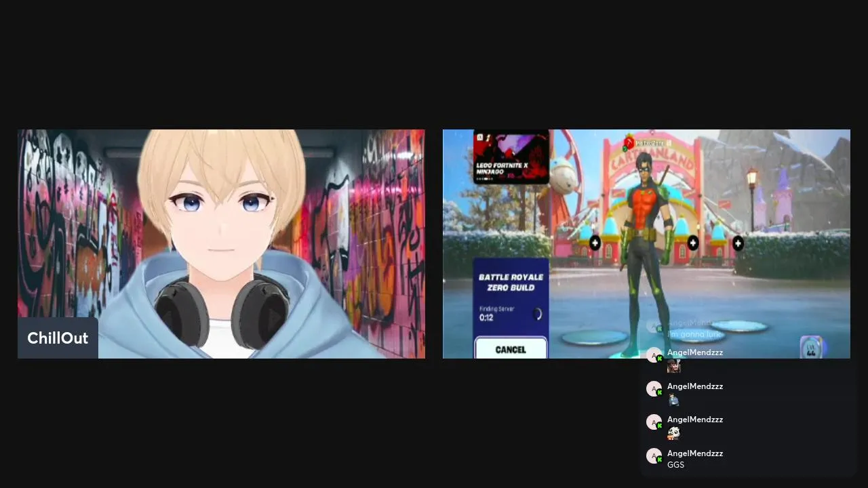Open the LEGO Fortnite X Ninjago news tile
The image size is (868, 488).
click(x=511, y=157)
